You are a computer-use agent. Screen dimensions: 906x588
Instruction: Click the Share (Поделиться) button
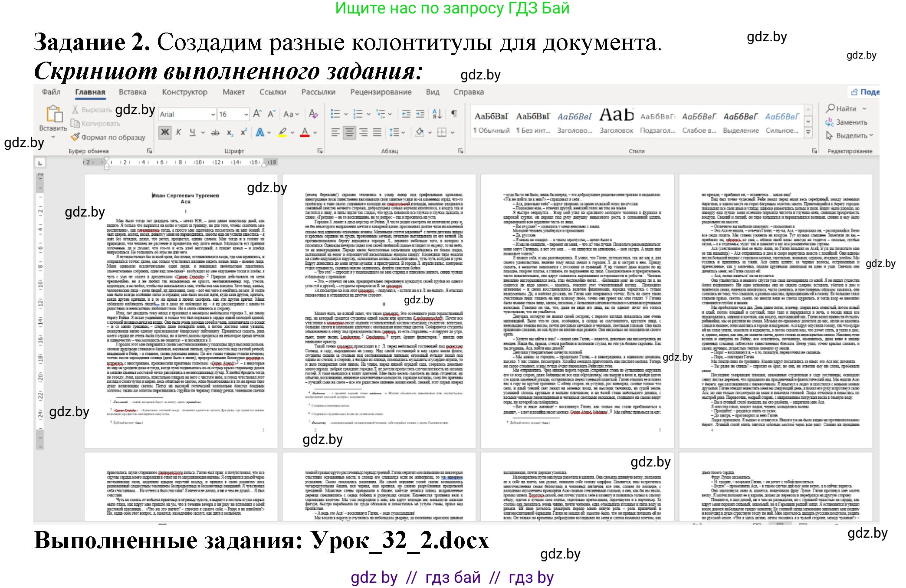tap(864, 92)
